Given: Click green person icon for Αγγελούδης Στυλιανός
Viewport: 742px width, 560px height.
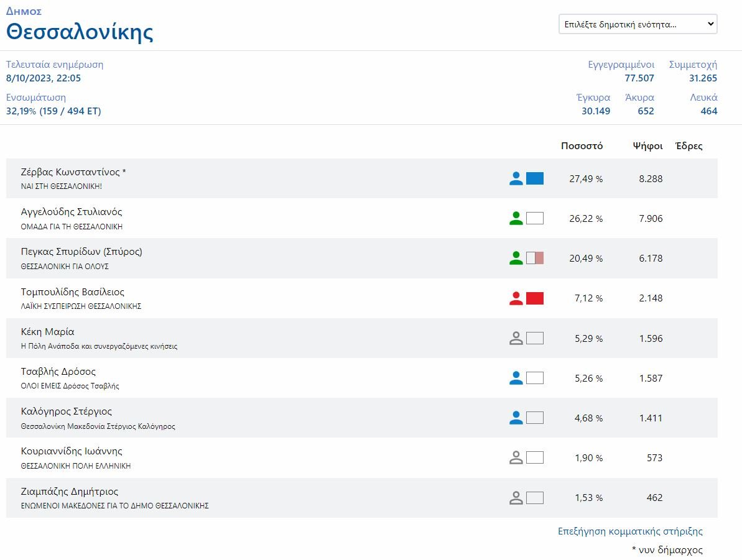Looking at the screenshot, I should pos(516,218).
